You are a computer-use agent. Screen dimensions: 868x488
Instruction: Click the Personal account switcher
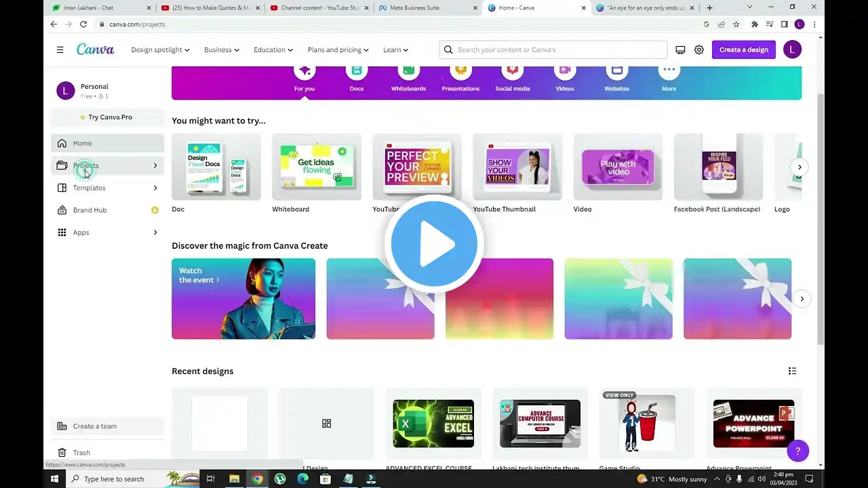107,91
